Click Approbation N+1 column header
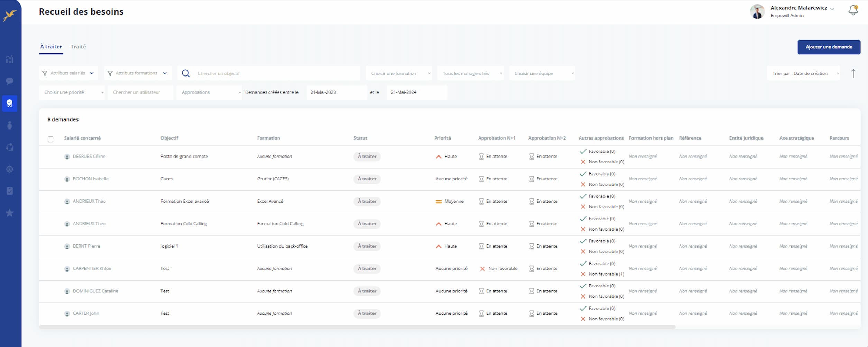Viewport: 868px width, 347px height. (497, 138)
